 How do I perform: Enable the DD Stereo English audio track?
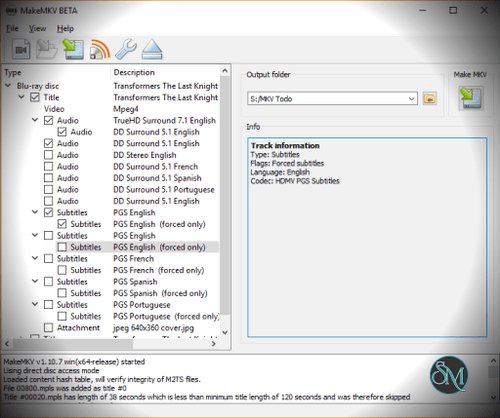tap(48, 155)
